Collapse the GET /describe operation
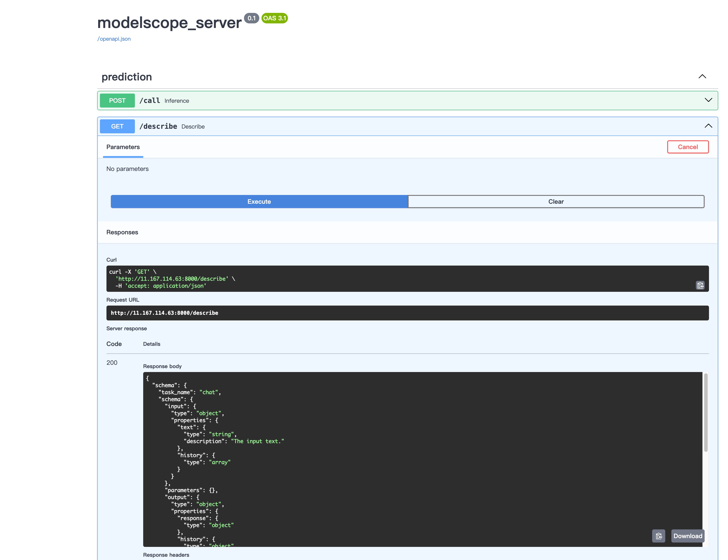The width and height of the screenshot is (728, 560). pos(708,126)
